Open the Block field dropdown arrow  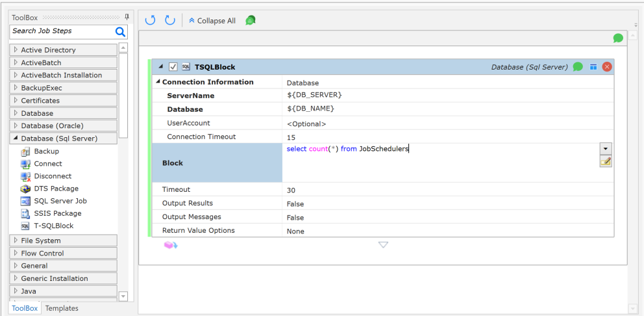606,148
